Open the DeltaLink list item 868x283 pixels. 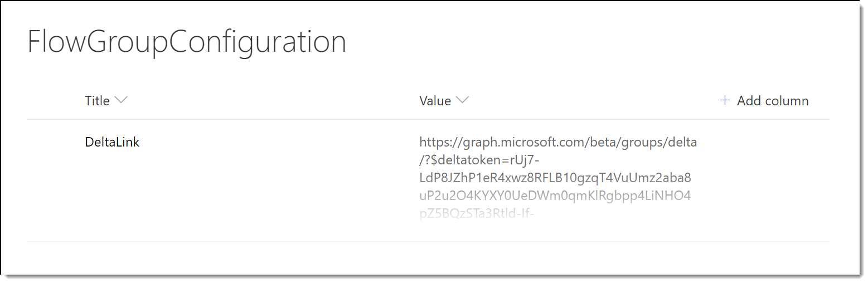click(112, 142)
